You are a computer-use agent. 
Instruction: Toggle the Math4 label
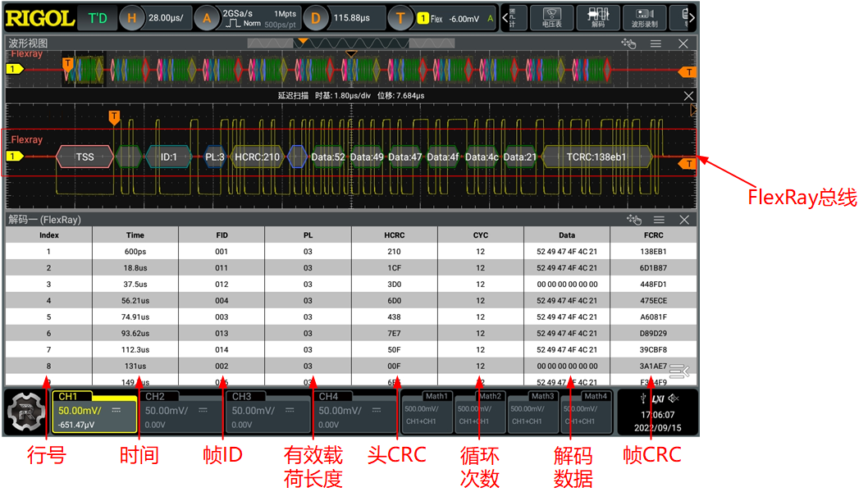click(596, 396)
